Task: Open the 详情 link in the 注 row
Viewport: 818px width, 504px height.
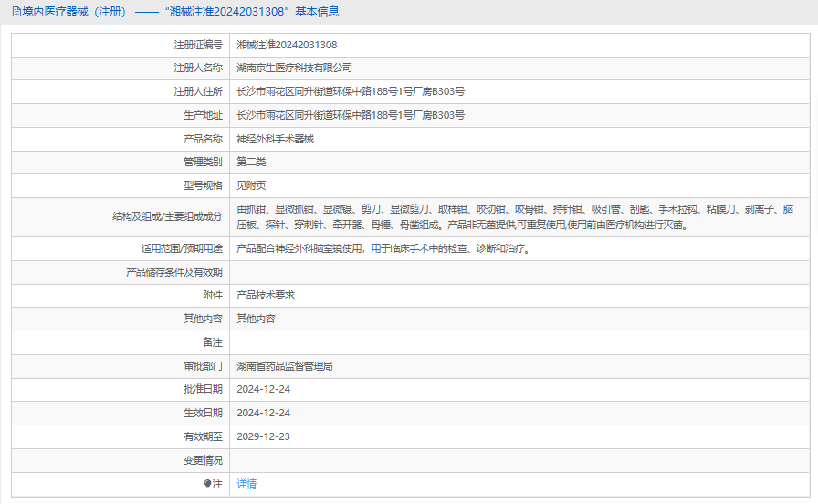Action: click(x=246, y=484)
